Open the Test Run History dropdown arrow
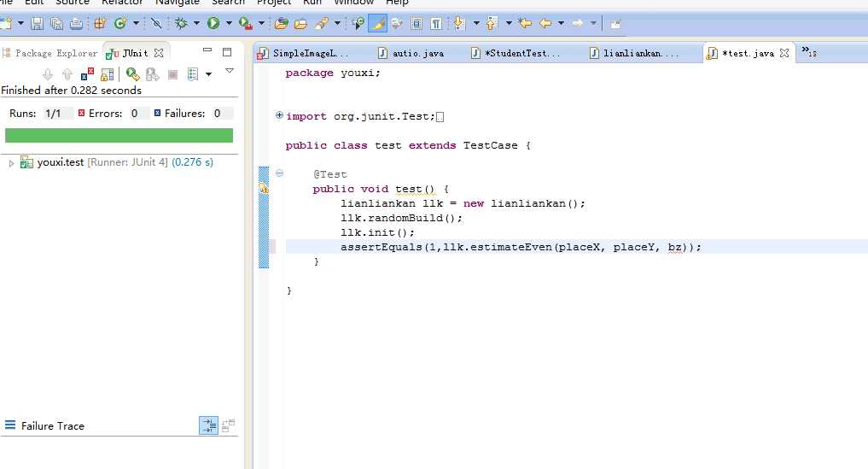Viewport: 868px width, 469px height. (209, 74)
